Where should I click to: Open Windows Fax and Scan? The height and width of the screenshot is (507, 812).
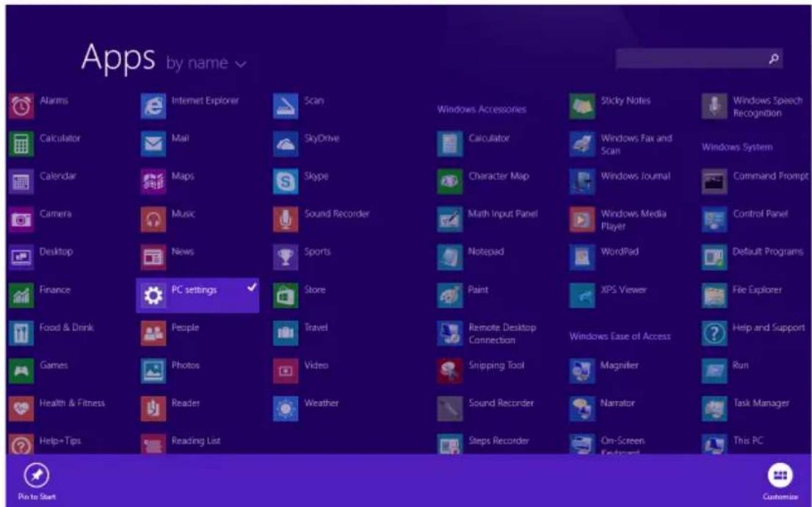click(621, 144)
